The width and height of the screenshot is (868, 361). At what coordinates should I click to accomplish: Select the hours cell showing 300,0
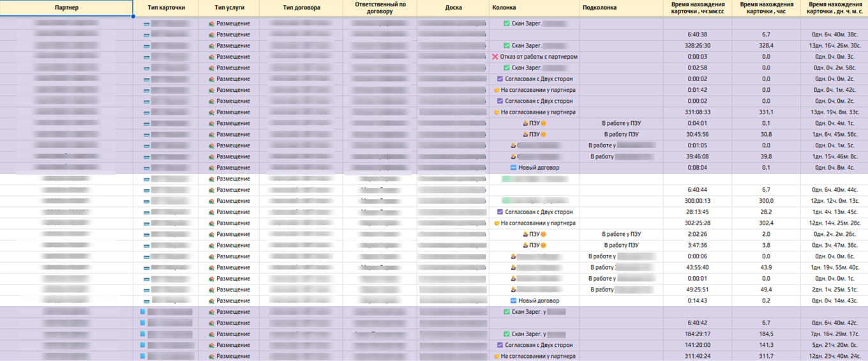coord(766,201)
